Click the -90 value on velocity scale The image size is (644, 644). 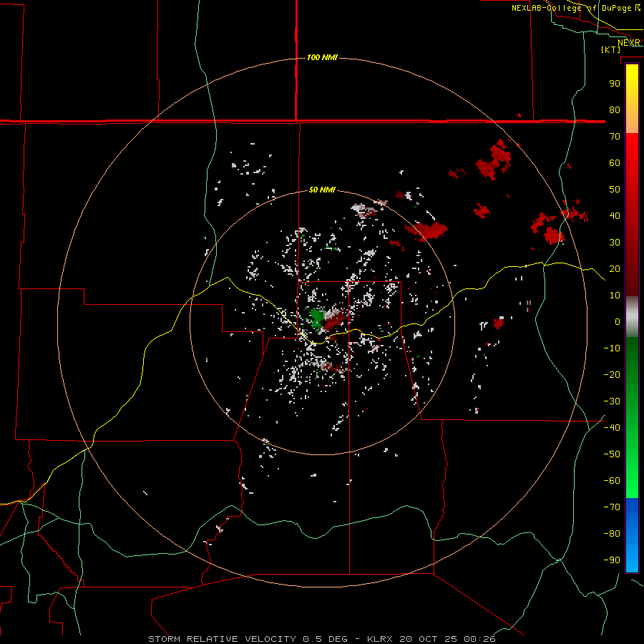[x=612, y=560]
